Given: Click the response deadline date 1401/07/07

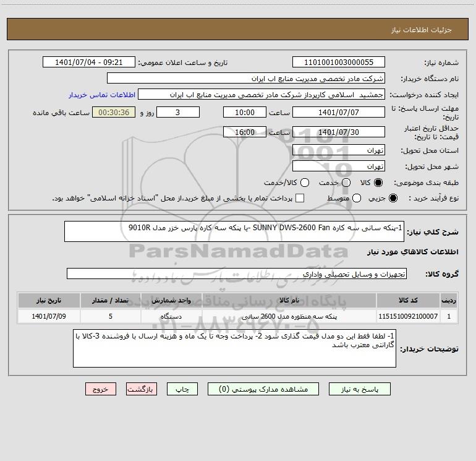Looking at the screenshot, I should pos(339,112).
